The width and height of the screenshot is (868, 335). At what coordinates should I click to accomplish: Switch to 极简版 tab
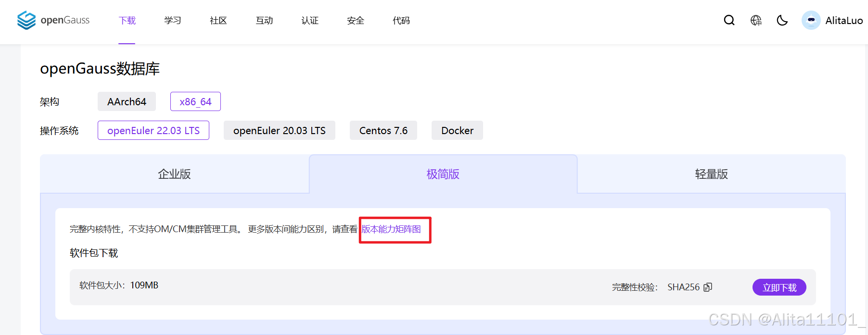443,174
